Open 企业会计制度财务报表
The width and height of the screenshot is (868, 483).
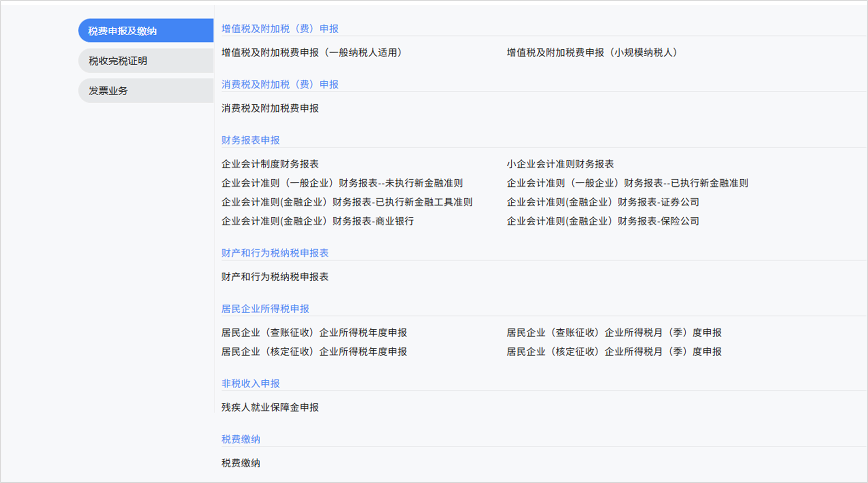270,164
